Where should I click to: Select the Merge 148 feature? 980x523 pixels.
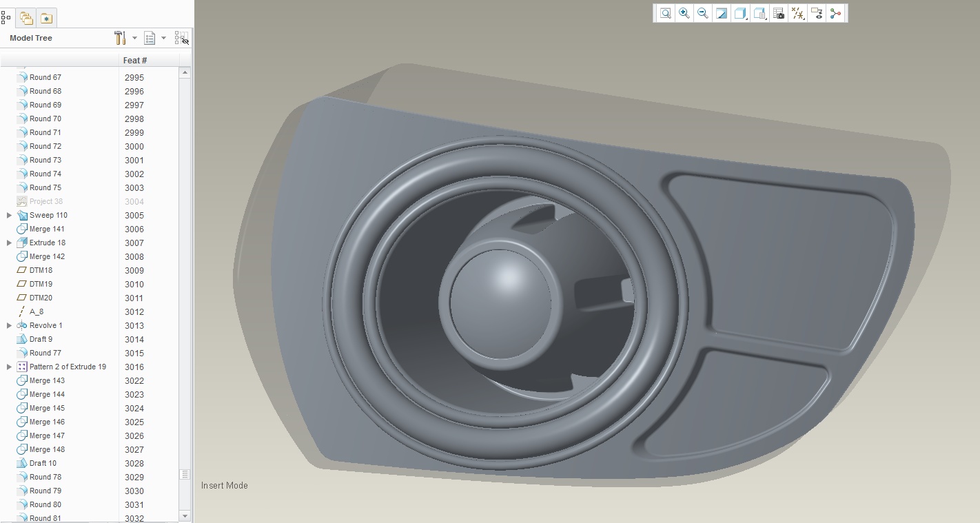pos(47,449)
